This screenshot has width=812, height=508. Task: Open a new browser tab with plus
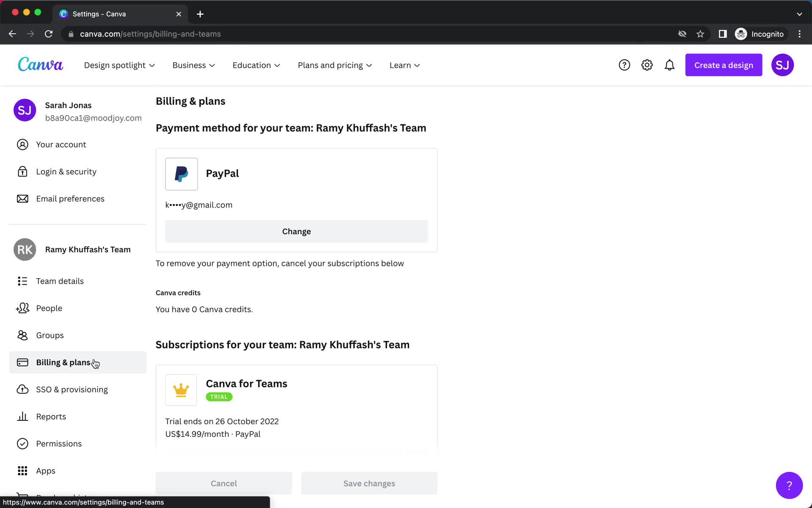pos(200,14)
